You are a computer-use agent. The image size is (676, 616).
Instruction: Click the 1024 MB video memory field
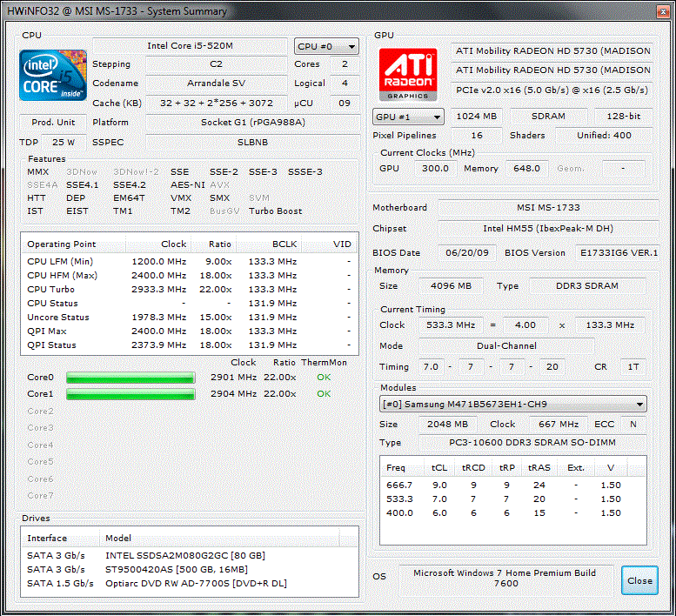(477, 116)
